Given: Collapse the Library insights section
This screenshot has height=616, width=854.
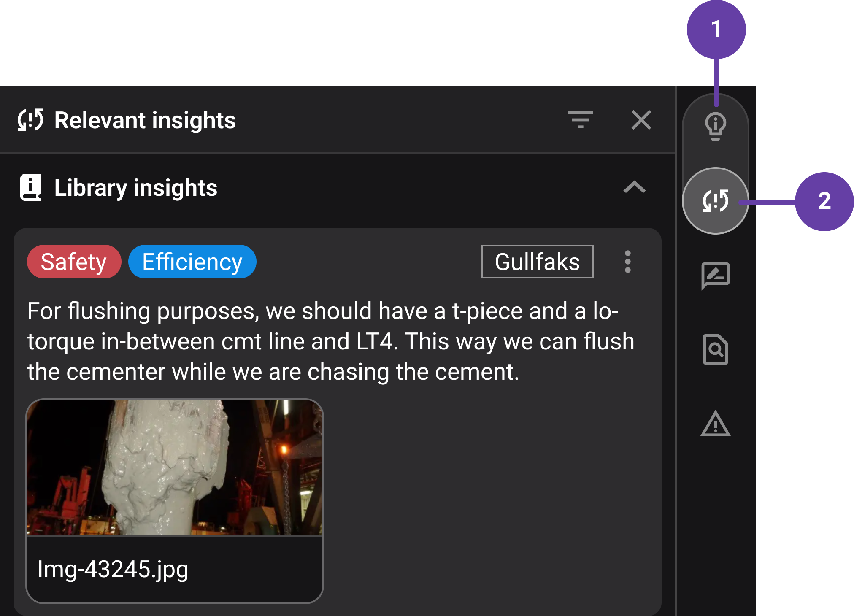Looking at the screenshot, I should click(x=634, y=187).
